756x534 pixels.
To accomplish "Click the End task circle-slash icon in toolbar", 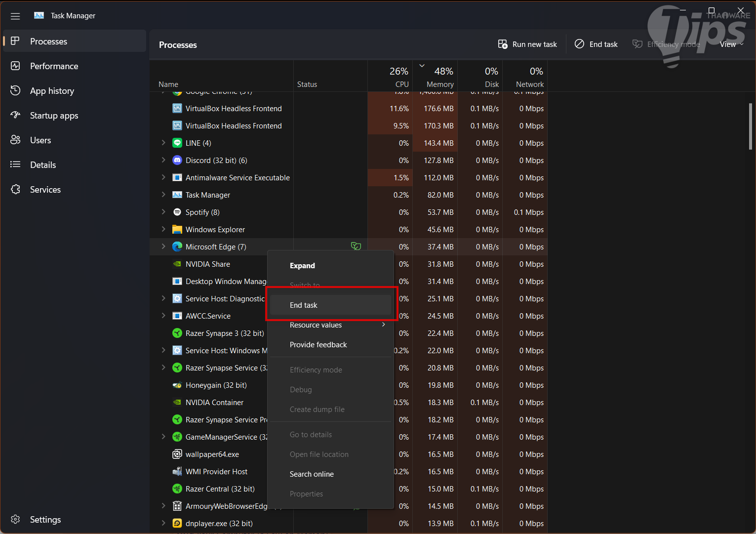I will coord(579,44).
